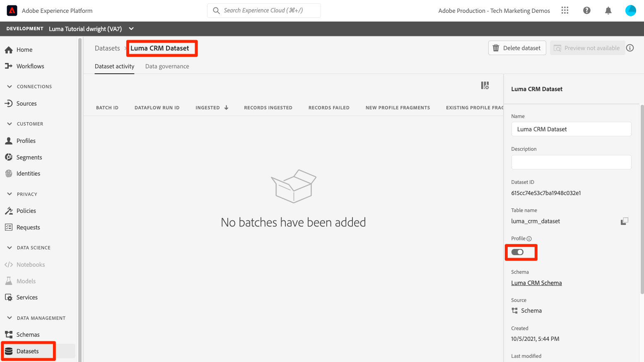Click the dataset Name input field
Viewport: 644px width, 362px height.
pyautogui.click(x=571, y=129)
